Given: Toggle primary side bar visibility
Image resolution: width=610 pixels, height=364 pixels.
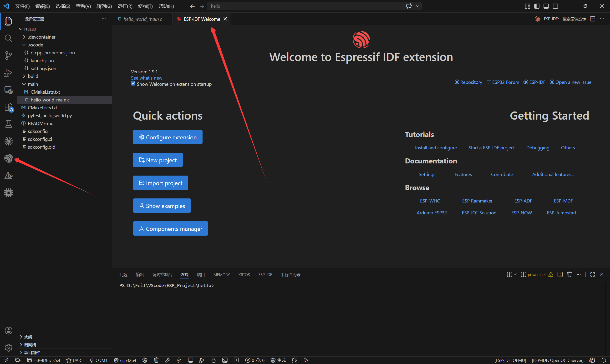Looking at the screenshot, I should 537,6.
